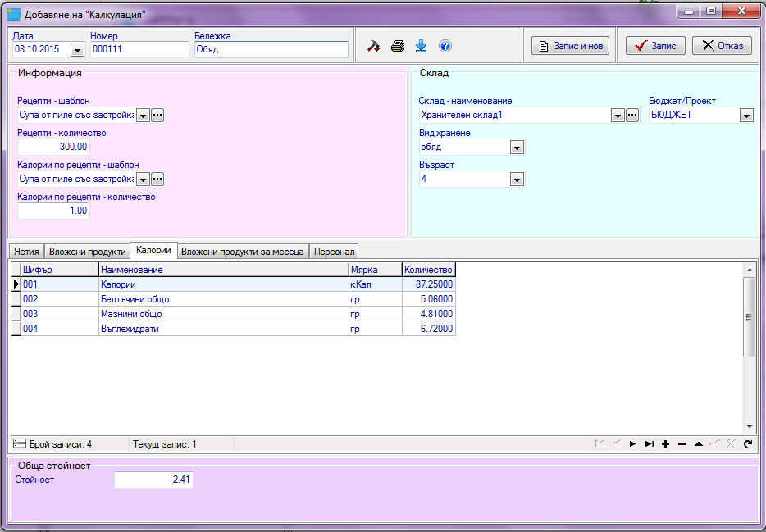Viewport: 766px width, 532px height.
Task: Expand the 'Вид хранене' dropdown
Action: (x=517, y=148)
